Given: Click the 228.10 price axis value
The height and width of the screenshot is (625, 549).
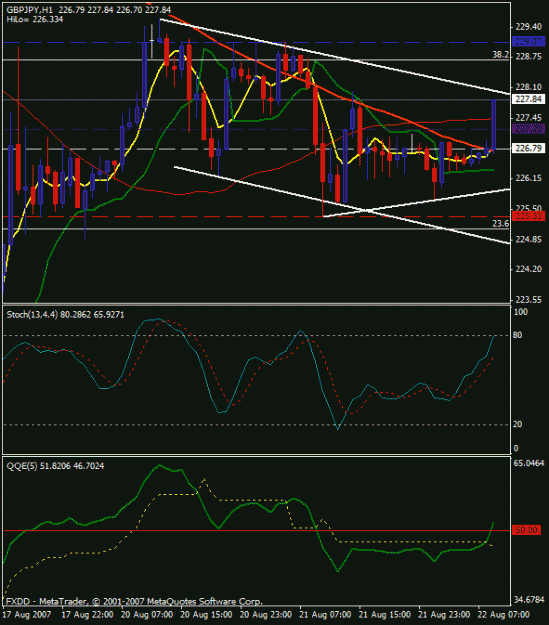Looking at the screenshot, I should pos(528,87).
